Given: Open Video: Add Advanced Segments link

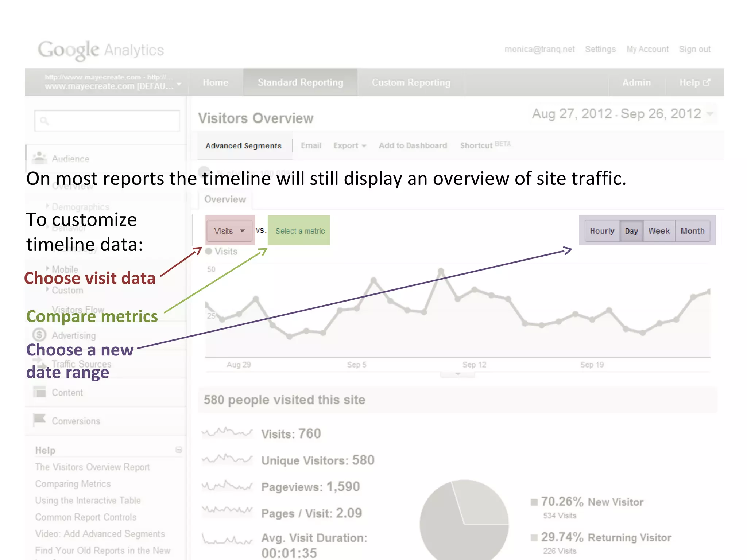Looking at the screenshot, I should (100, 534).
